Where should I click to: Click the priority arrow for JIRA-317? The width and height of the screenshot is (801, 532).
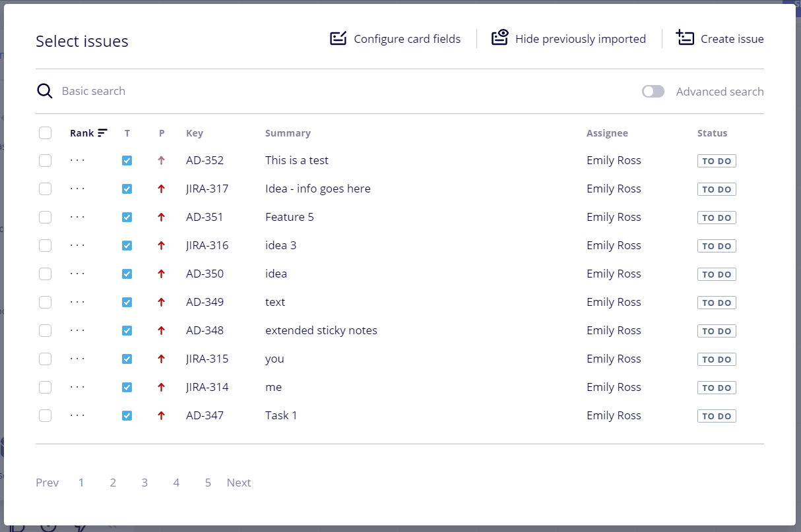161,189
